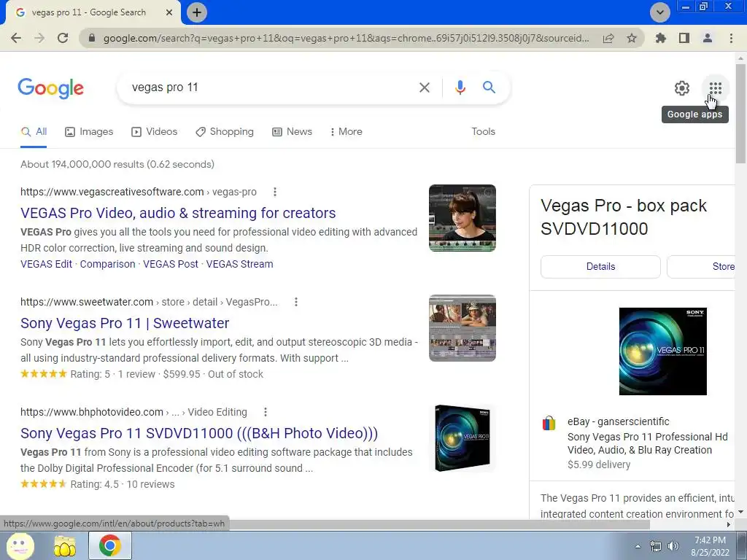Close the vegas pro 11 Google Search tab
The height and width of the screenshot is (560, 747).
tap(169, 12)
